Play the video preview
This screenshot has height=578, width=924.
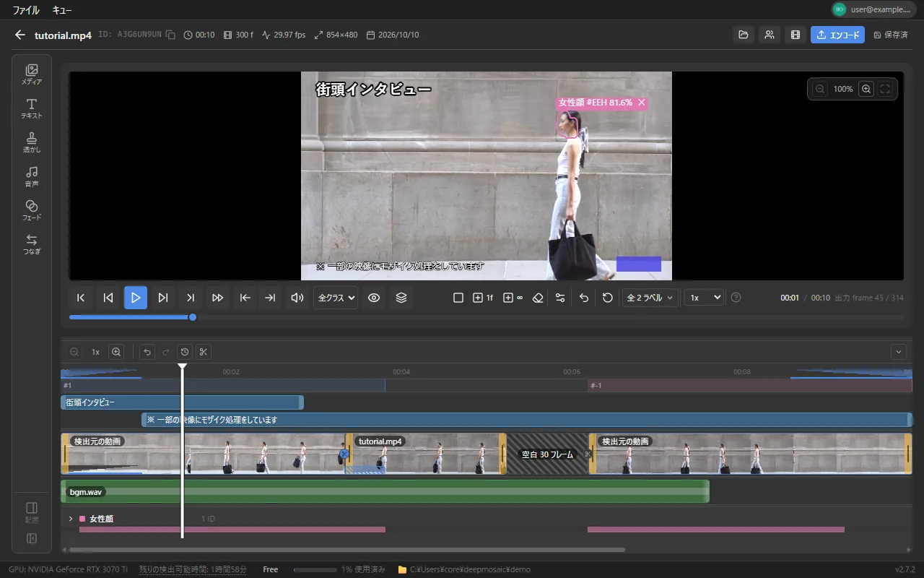136,298
